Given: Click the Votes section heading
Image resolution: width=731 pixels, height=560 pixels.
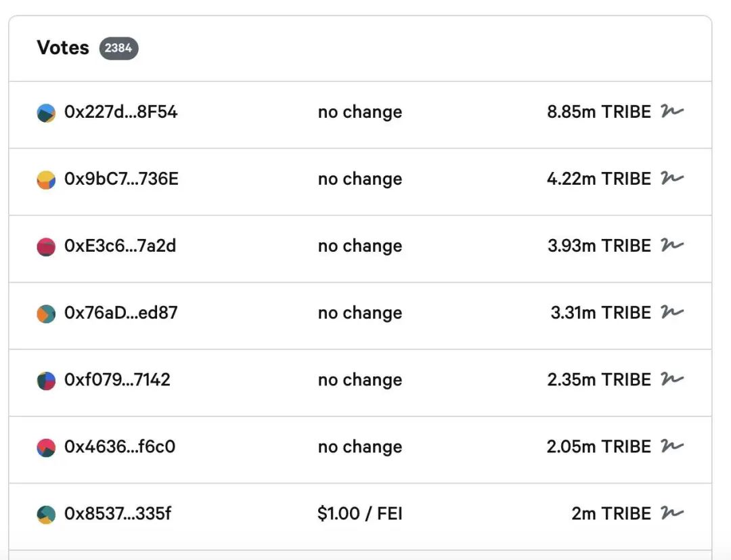Looking at the screenshot, I should tap(63, 47).
